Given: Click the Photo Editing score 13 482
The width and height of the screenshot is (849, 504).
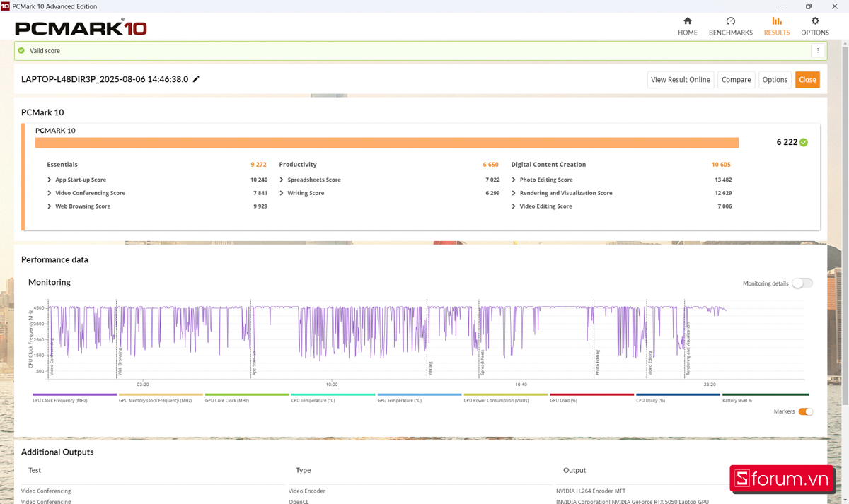Looking at the screenshot, I should pos(723,180).
